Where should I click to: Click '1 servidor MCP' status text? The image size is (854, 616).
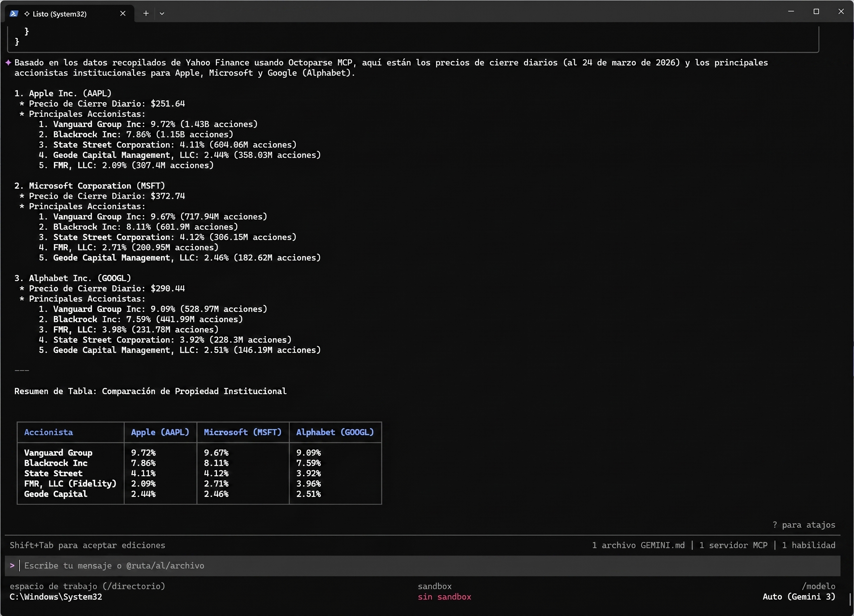[733, 545]
